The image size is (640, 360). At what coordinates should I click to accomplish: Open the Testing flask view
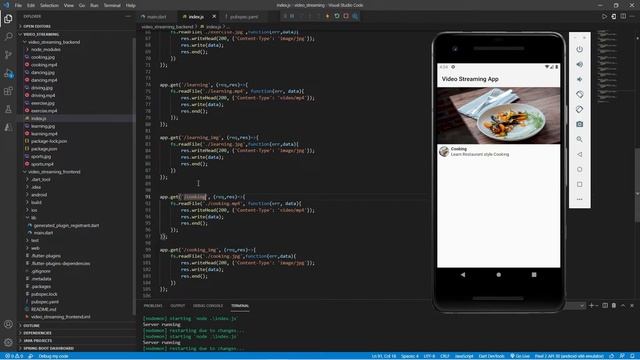(8, 109)
